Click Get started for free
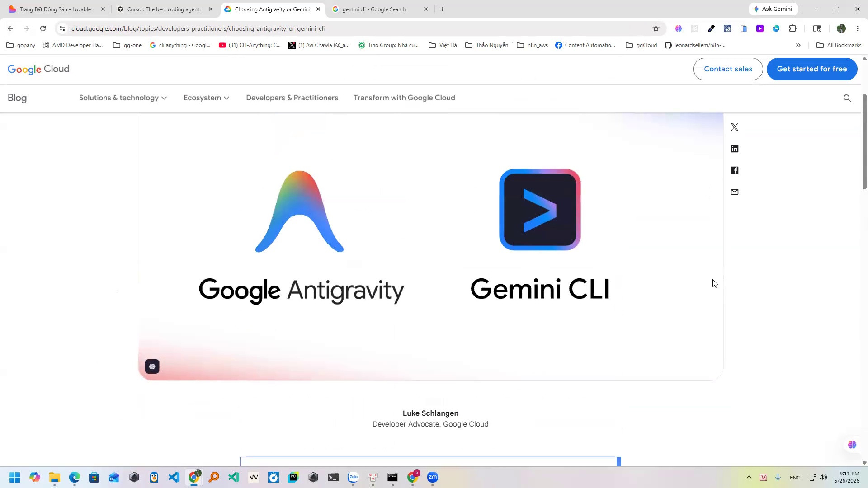Screen dimensions: 868x488 pos(812,69)
